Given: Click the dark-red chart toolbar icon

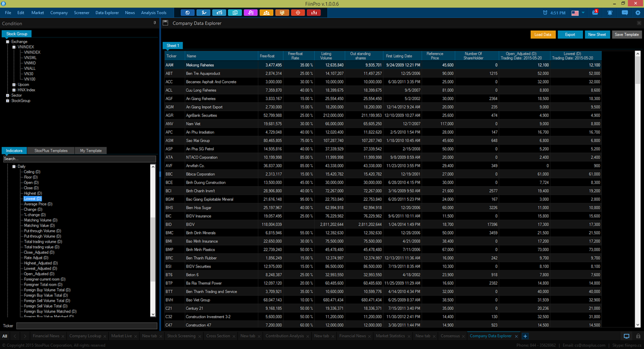Looking at the screenshot, I should click(x=313, y=13).
